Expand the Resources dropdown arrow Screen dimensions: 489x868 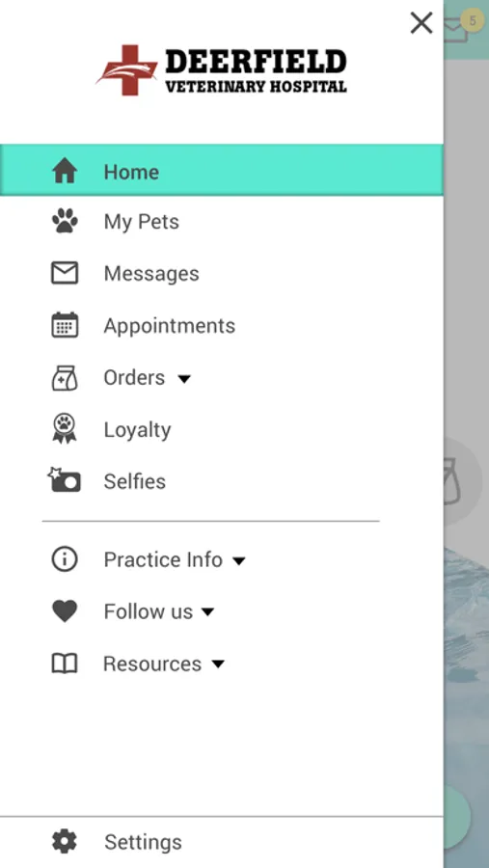(x=218, y=665)
